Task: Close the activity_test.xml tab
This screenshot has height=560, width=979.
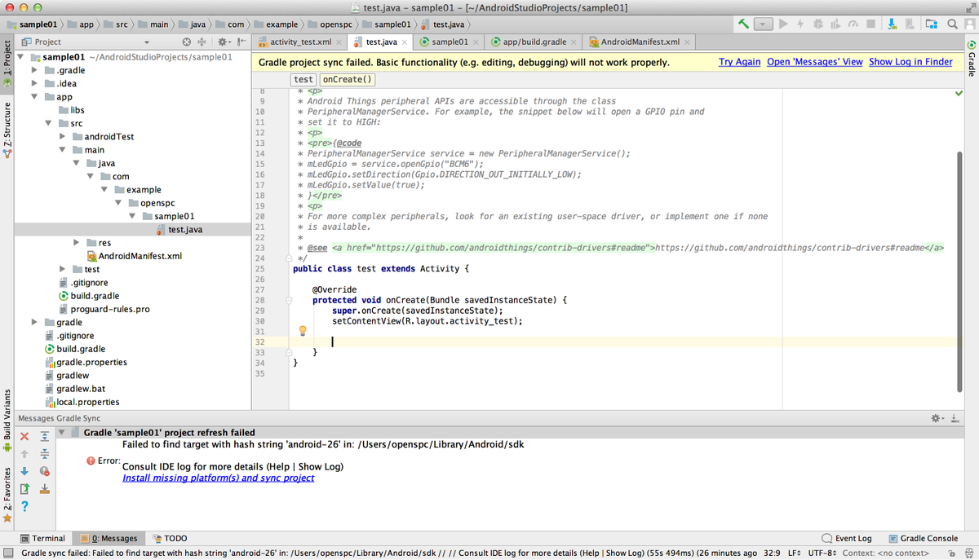Action: tap(339, 42)
